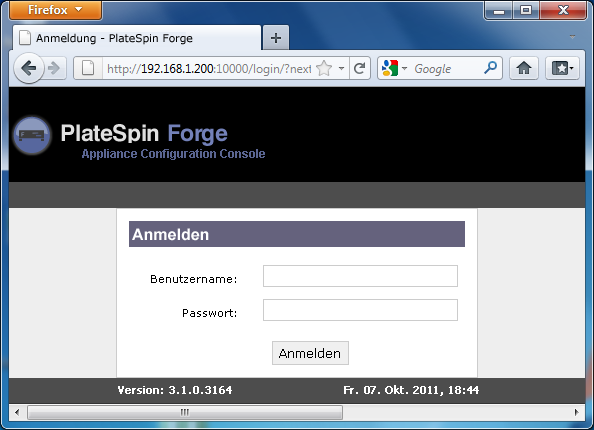This screenshot has width=594, height=430.
Task: Click the 'Version: 3.1.0.3164' text
Action: 175,390
